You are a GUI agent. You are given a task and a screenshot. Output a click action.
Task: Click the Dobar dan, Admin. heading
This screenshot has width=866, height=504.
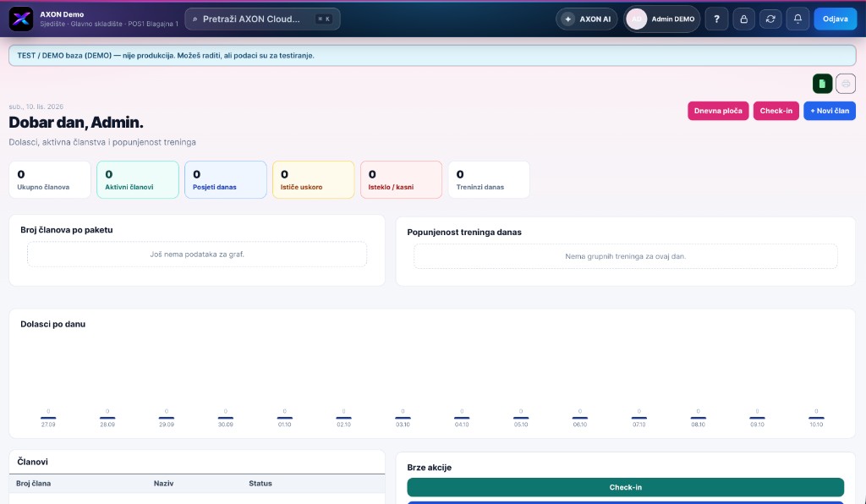tap(76, 122)
